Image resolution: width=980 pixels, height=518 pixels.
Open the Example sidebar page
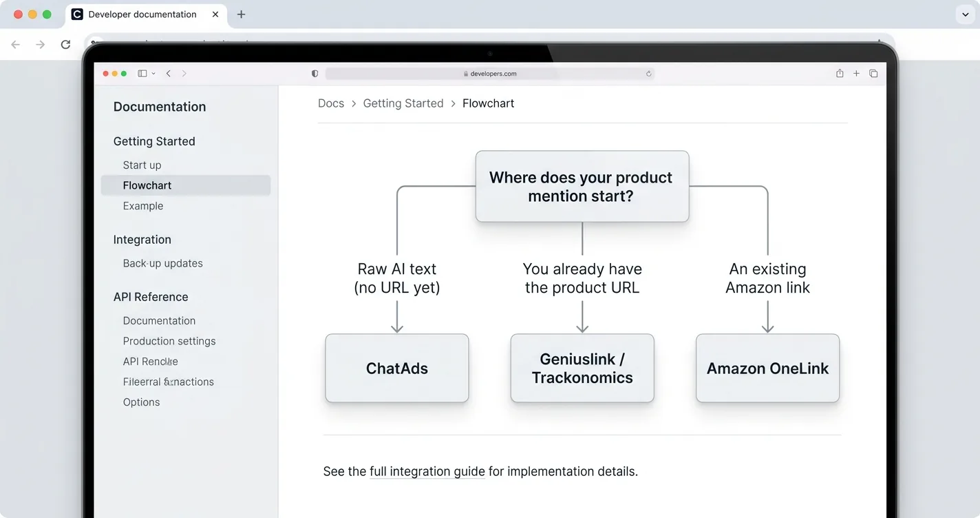pyautogui.click(x=143, y=206)
